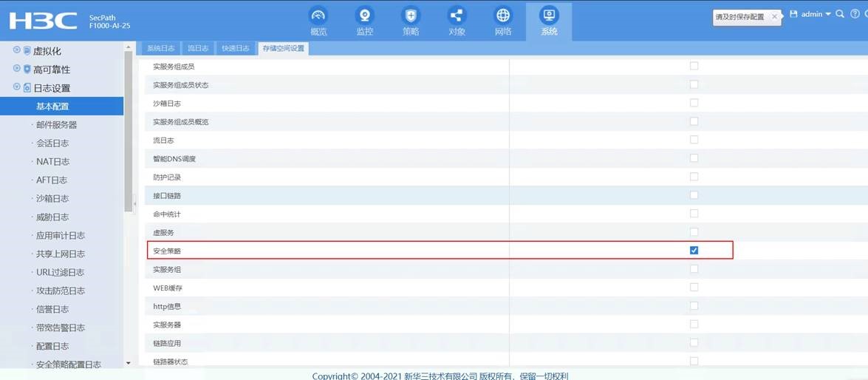Viewport: 868px width, 380px height.
Task: Open NAT日志 in the sidebar
Action: (52, 162)
